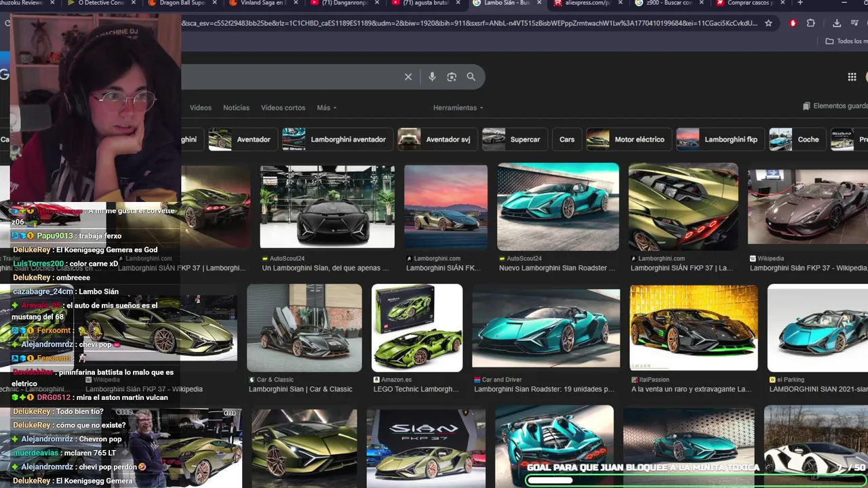The image size is (868, 488).
Task: Open 'LAMBORGHINI SIAN 2021' el Parking link
Action: click(818, 389)
